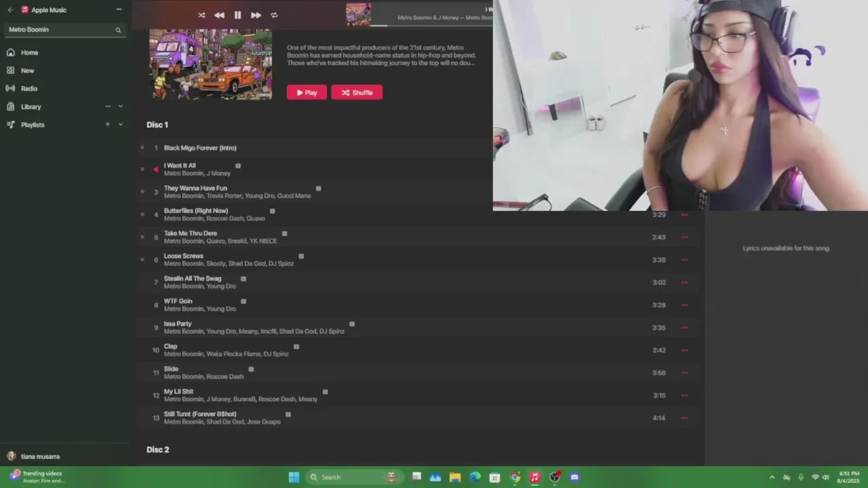Skip to the next track
Viewport: 868px width, 488px height.
(256, 15)
